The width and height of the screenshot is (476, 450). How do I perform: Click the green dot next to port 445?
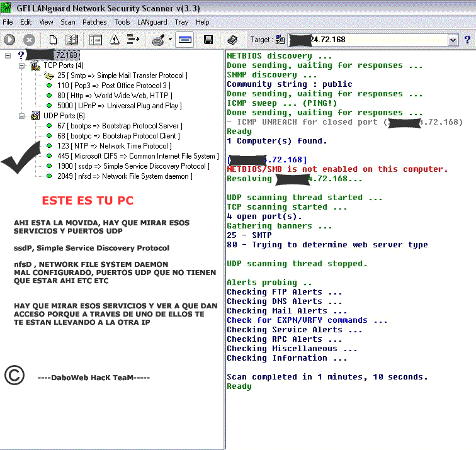pyautogui.click(x=49, y=156)
